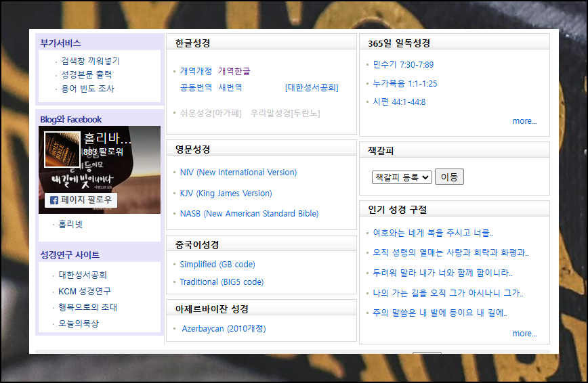Click the 성경연구 사이트 heading
The image size is (588, 383).
click(x=70, y=255)
